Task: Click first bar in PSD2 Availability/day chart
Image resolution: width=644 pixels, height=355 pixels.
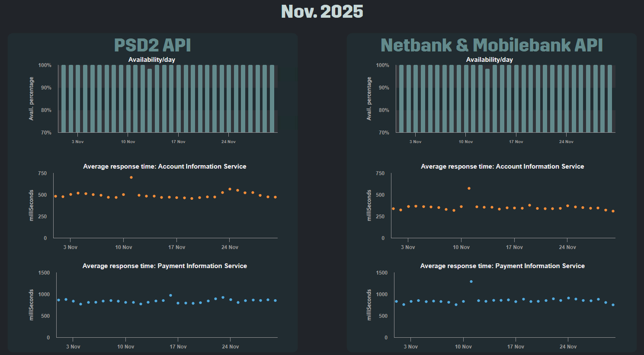Action: click(64, 99)
